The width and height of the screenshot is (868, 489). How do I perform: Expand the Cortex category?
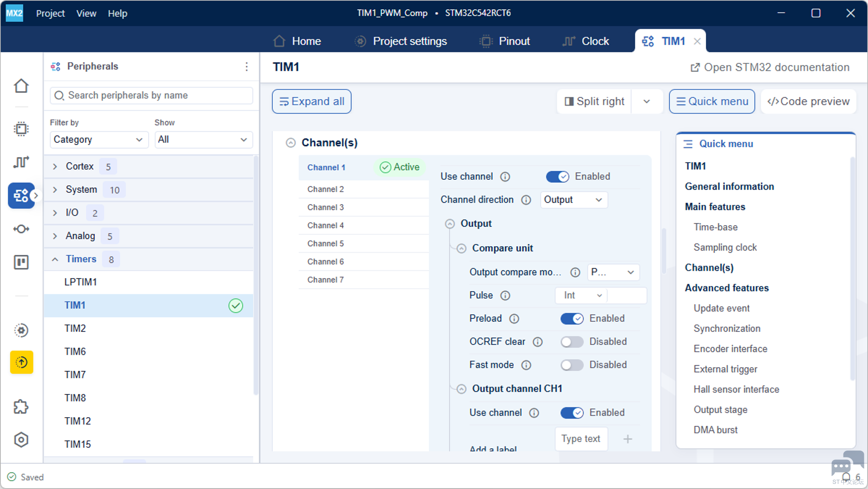(x=55, y=166)
